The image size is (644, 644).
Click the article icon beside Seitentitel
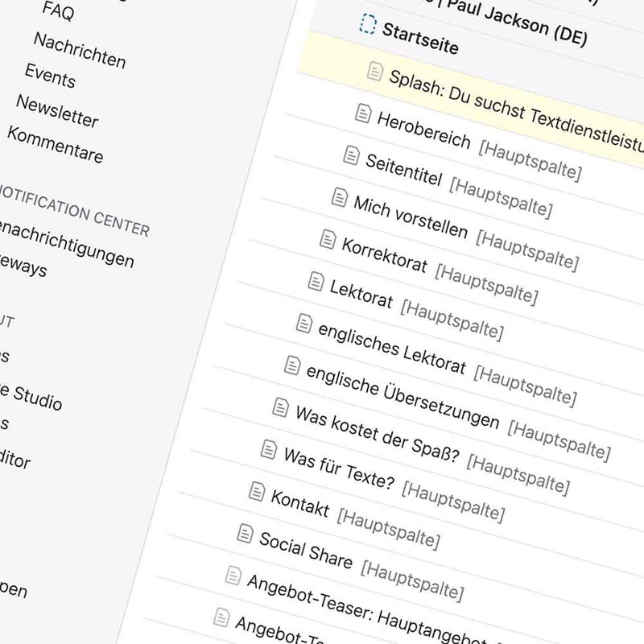click(x=351, y=155)
